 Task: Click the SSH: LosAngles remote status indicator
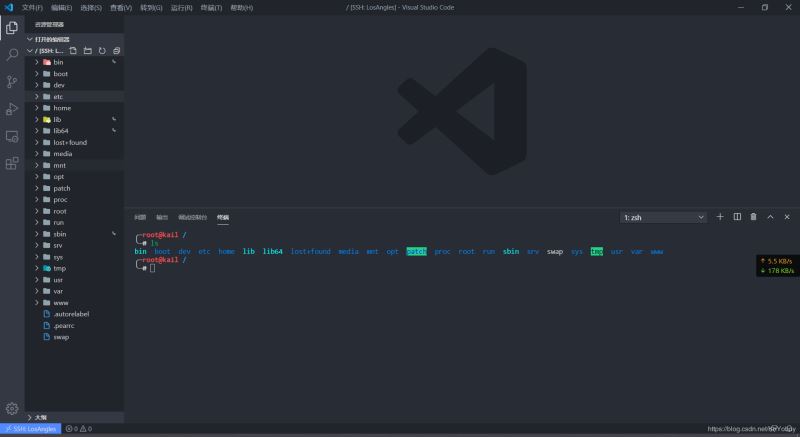point(31,429)
